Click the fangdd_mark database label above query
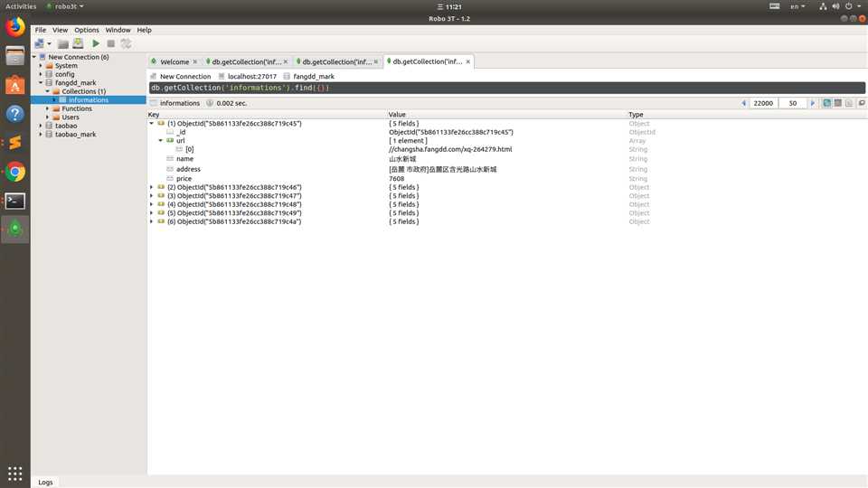The image size is (868, 488). [x=314, y=76]
